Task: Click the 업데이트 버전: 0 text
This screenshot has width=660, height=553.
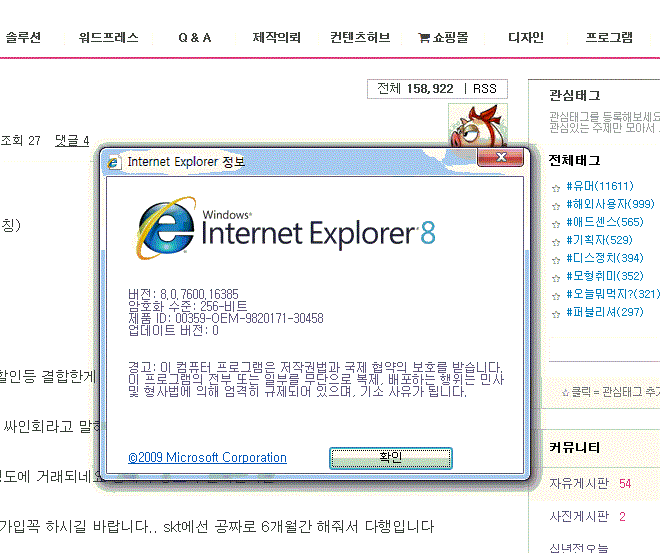Action: pyautogui.click(x=173, y=330)
